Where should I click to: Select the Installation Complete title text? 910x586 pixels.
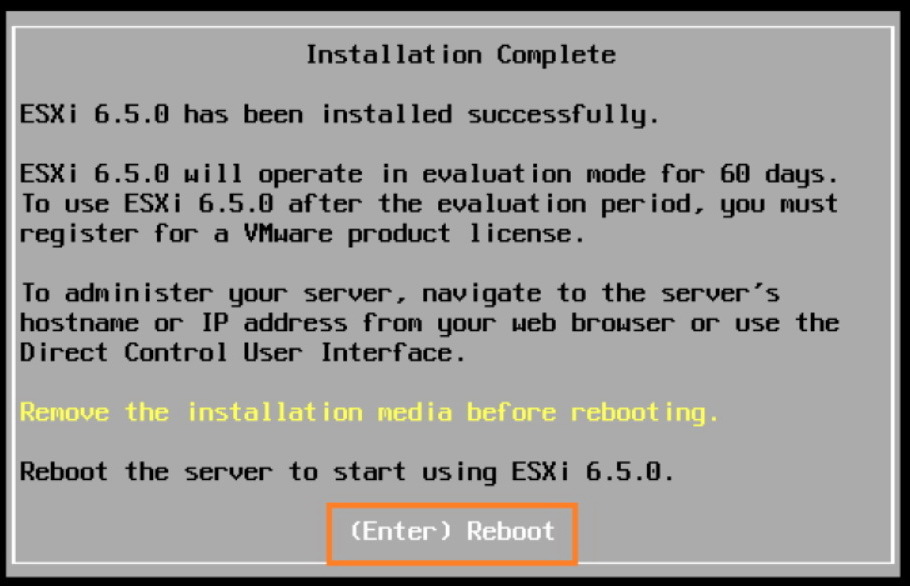click(x=461, y=55)
